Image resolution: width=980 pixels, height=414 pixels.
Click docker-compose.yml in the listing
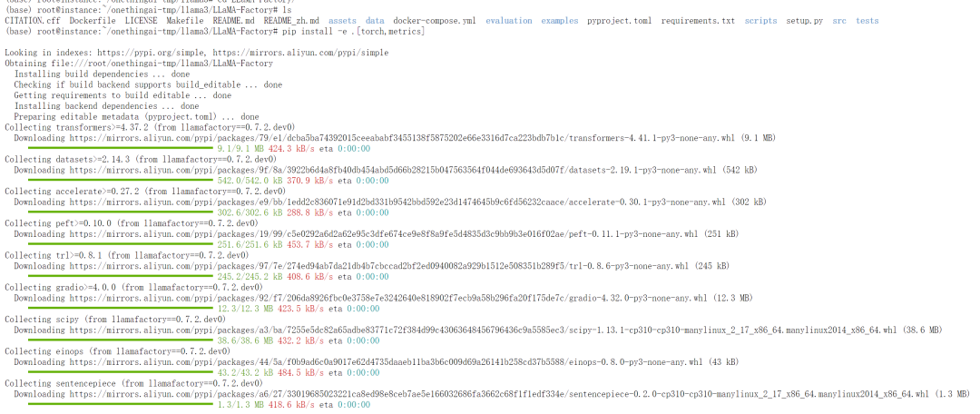tap(435, 21)
